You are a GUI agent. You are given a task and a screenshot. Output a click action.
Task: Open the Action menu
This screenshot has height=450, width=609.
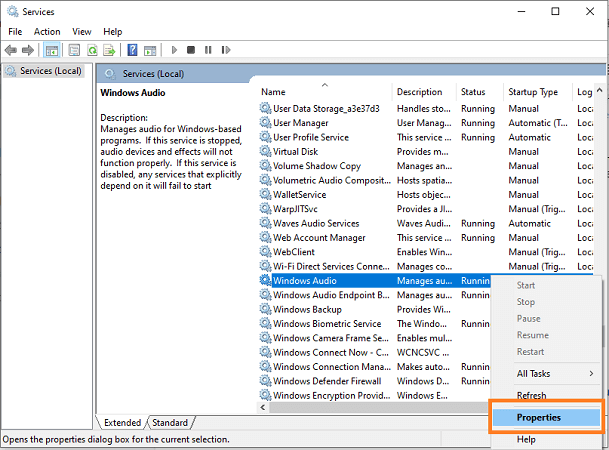pyautogui.click(x=47, y=32)
